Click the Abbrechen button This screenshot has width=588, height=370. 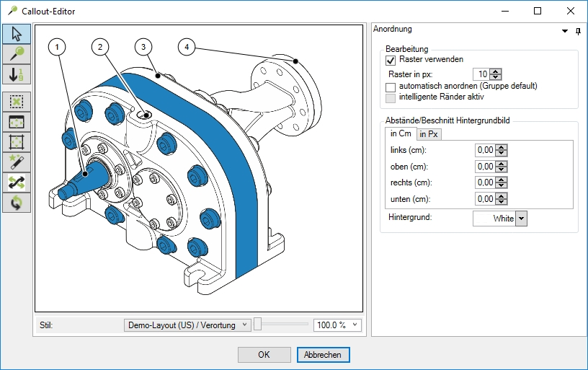click(323, 355)
